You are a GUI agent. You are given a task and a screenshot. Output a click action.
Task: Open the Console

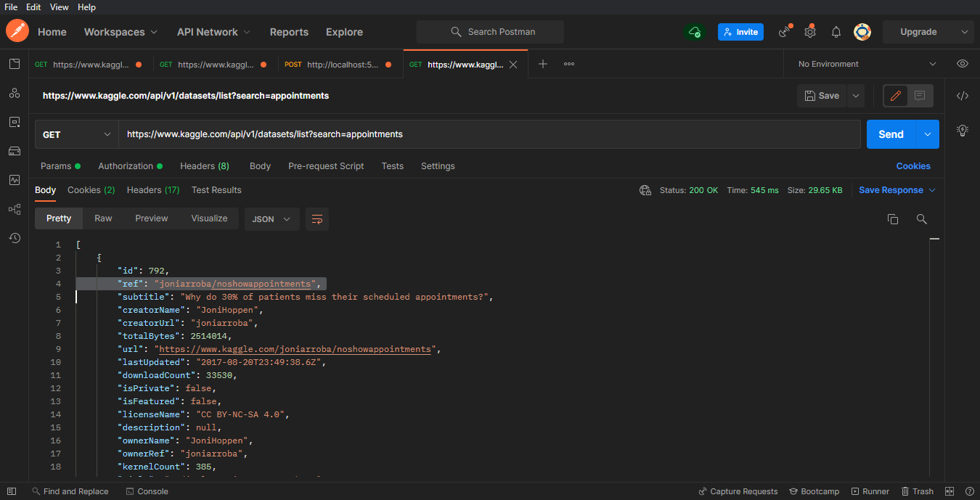pyautogui.click(x=147, y=491)
